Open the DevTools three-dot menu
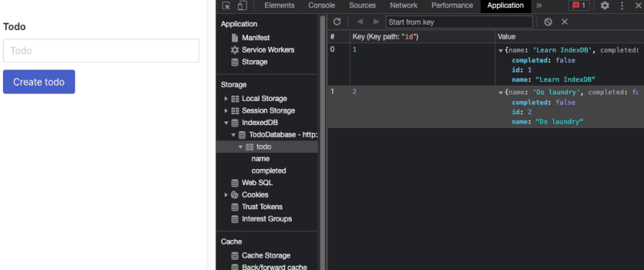Image resolution: width=644 pixels, height=270 pixels. (x=622, y=6)
